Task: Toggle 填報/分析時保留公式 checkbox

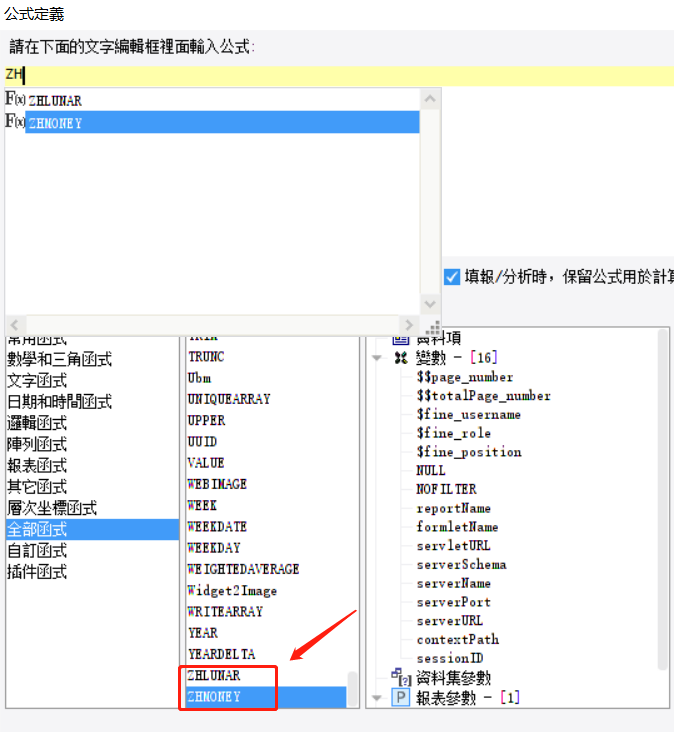Action: 452,277
